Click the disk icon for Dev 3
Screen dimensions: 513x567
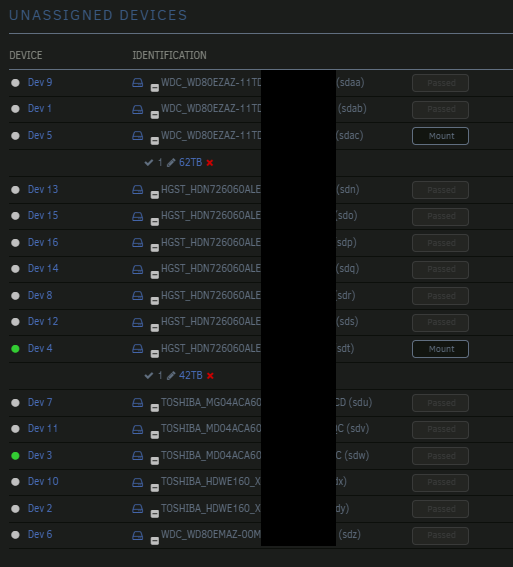pyautogui.click(x=137, y=456)
